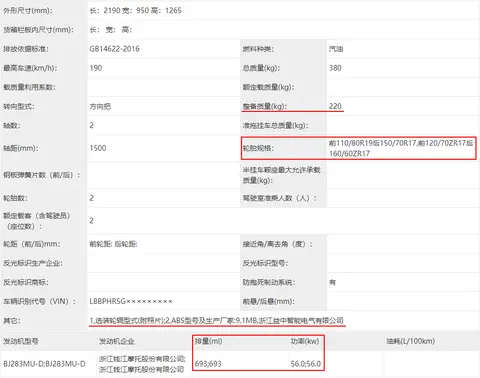480x378 pixels.
Task: Select the dimensions value 长:2190 宽:950 高:1265
Action: 135,11
